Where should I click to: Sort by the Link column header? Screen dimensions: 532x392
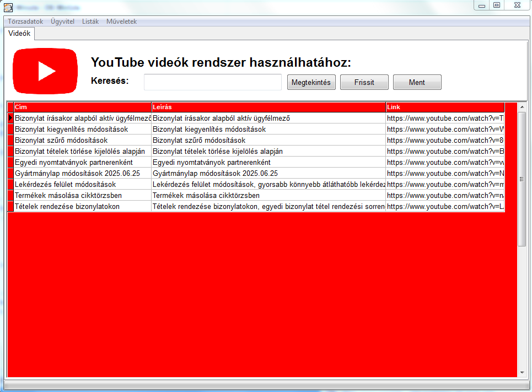pyautogui.click(x=445, y=107)
